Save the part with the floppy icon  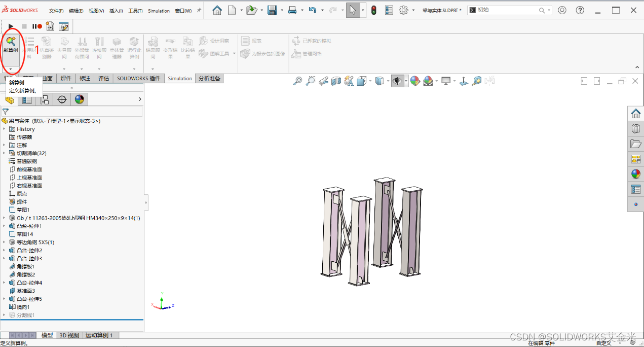(272, 10)
